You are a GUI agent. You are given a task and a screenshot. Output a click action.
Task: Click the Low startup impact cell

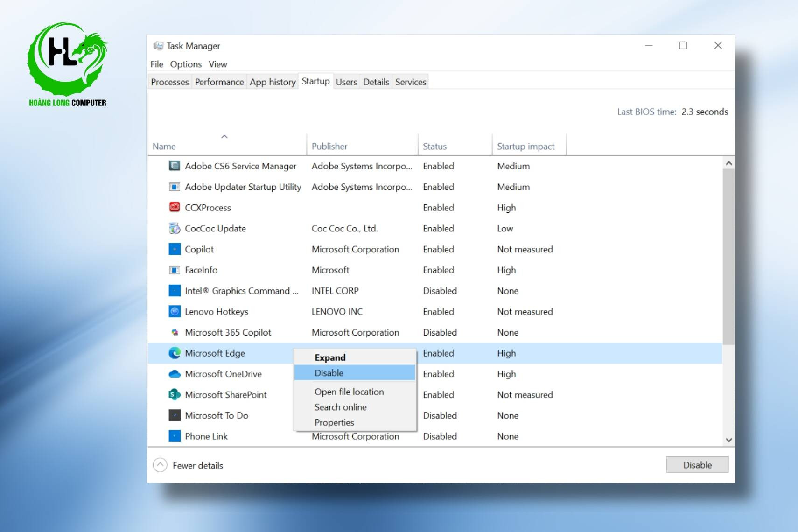click(x=505, y=229)
